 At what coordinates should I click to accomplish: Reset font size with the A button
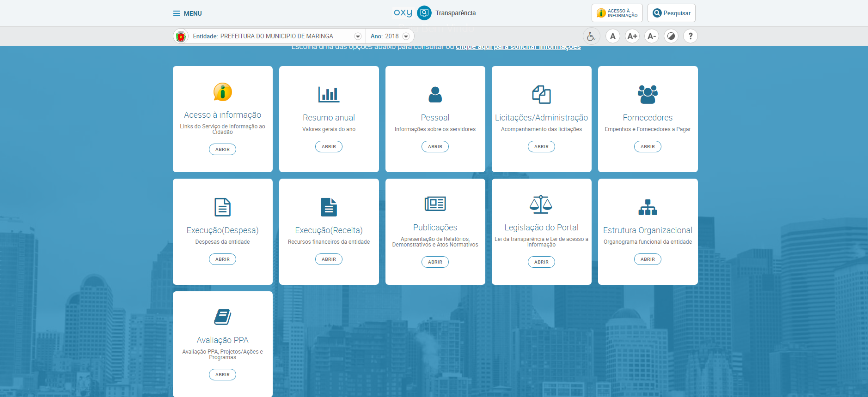[612, 36]
